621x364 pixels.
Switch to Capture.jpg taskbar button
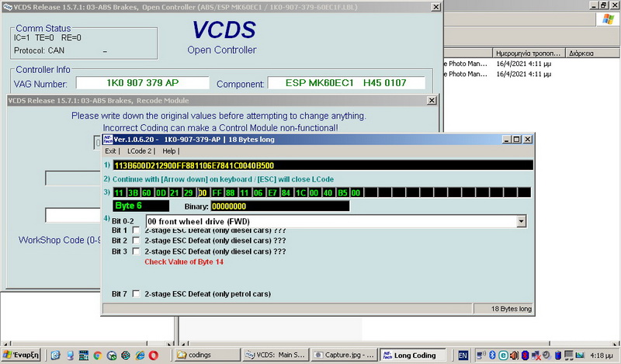point(344,355)
